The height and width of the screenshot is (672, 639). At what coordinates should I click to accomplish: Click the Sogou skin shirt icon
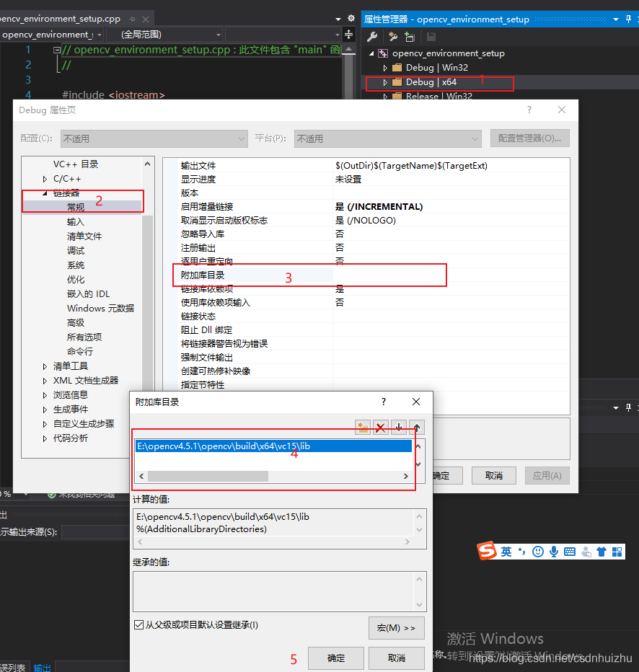[601, 552]
